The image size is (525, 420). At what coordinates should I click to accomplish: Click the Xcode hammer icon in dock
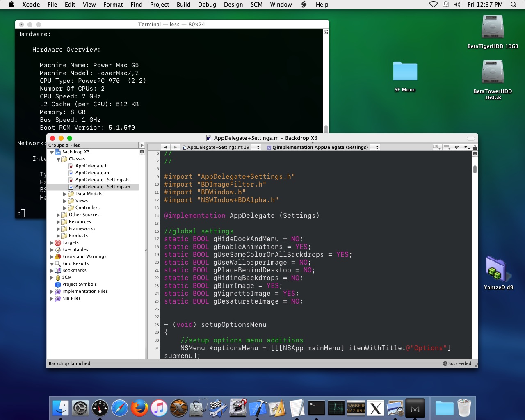tap(258, 408)
